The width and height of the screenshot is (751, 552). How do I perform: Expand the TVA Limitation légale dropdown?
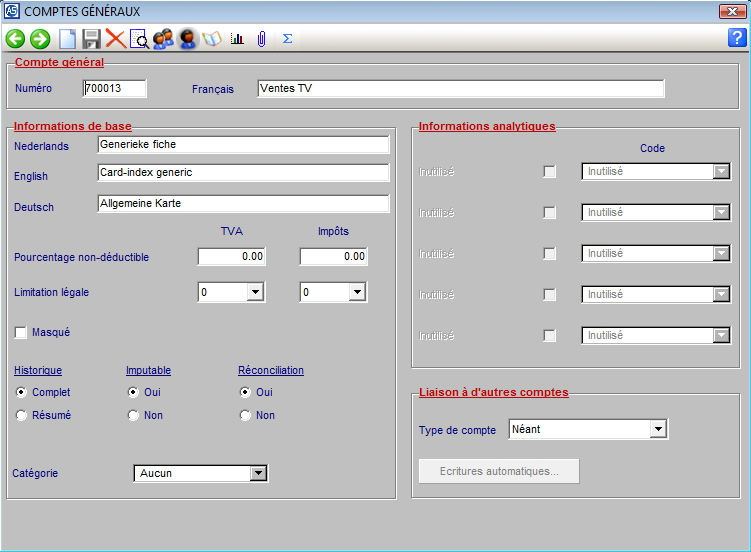pyautogui.click(x=255, y=293)
